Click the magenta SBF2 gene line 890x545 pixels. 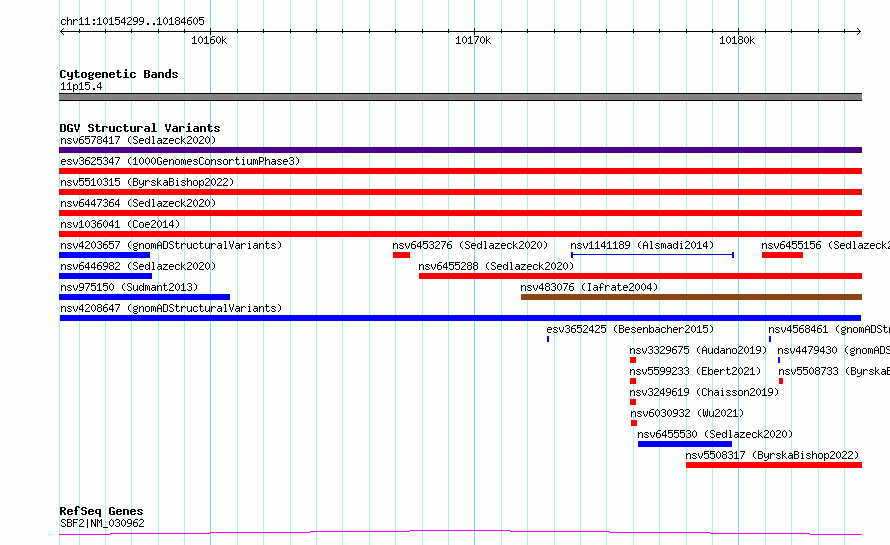coord(460,533)
